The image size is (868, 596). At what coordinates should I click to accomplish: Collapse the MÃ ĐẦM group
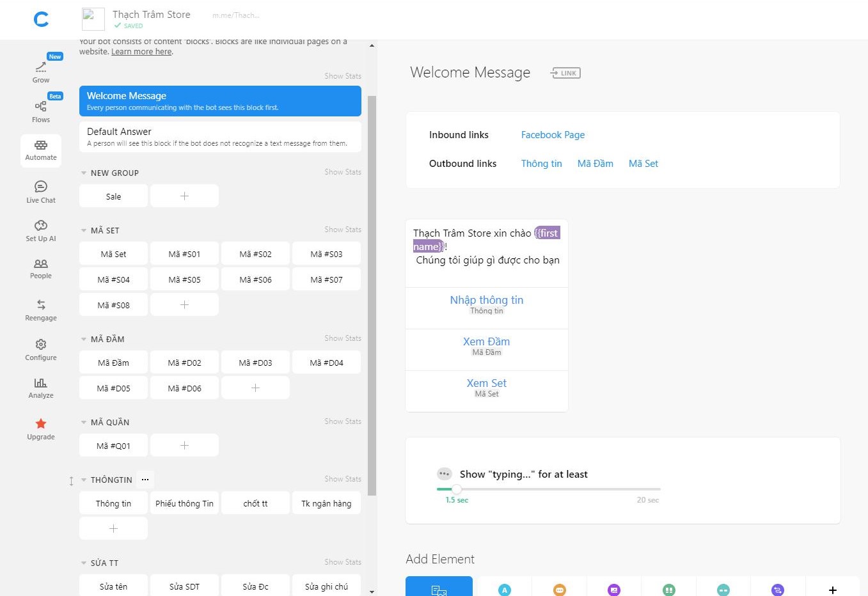click(83, 339)
